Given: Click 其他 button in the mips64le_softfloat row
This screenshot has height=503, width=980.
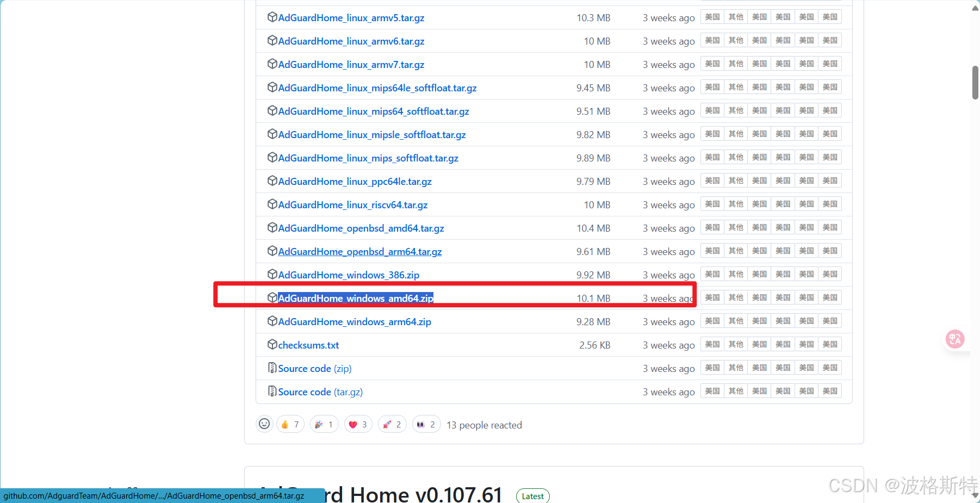Looking at the screenshot, I should [x=736, y=87].
